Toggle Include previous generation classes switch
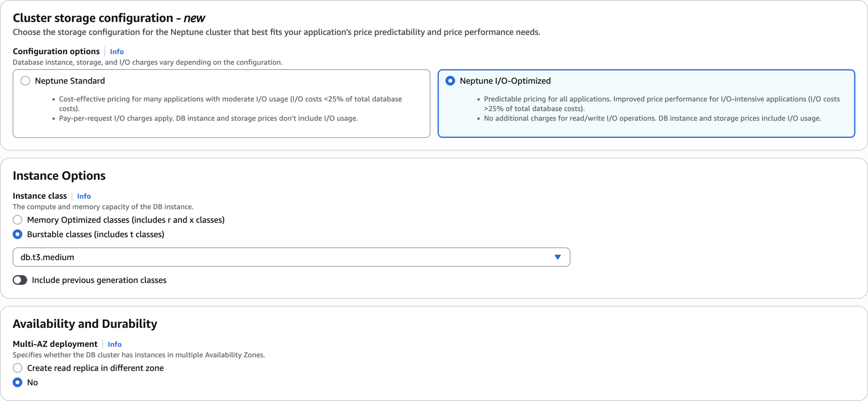The height and width of the screenshot is (401, 868). pos(20,280)
